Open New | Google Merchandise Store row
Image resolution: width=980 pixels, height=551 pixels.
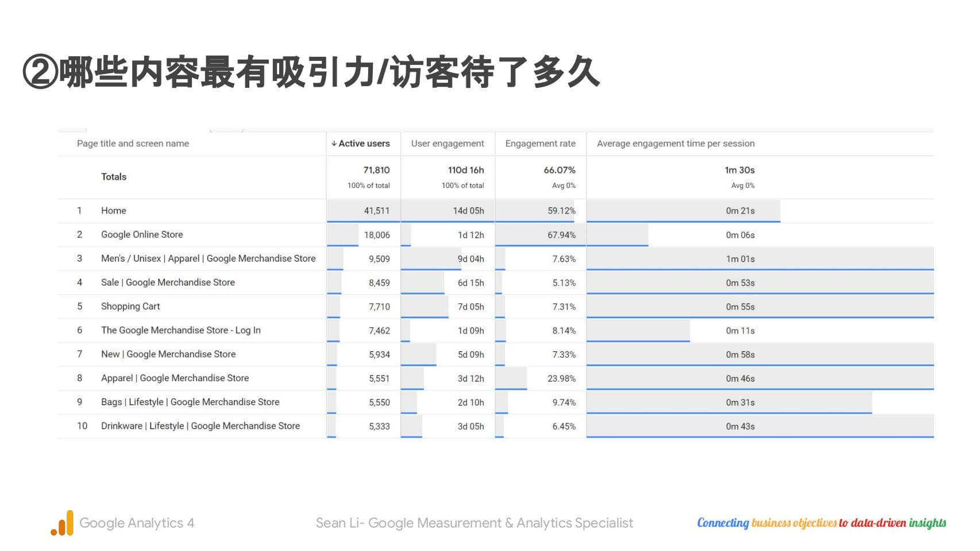pyautogui.click(x=168, y=354)
